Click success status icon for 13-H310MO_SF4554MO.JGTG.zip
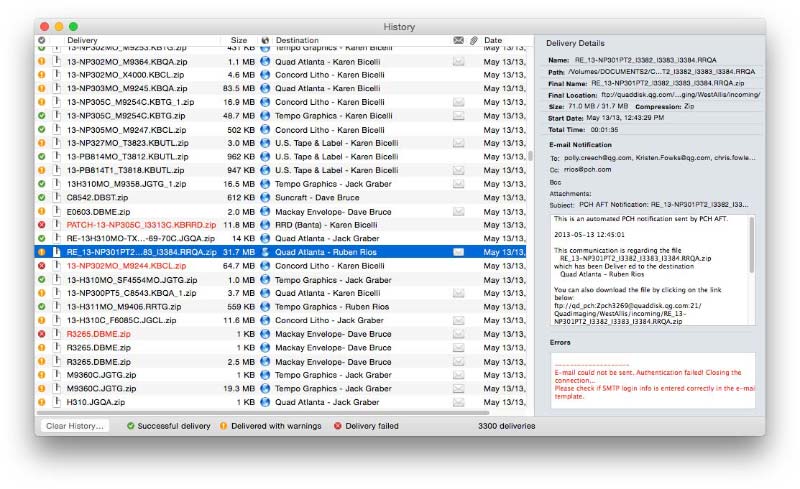The image size is (800, 489). tap(42, 280)
